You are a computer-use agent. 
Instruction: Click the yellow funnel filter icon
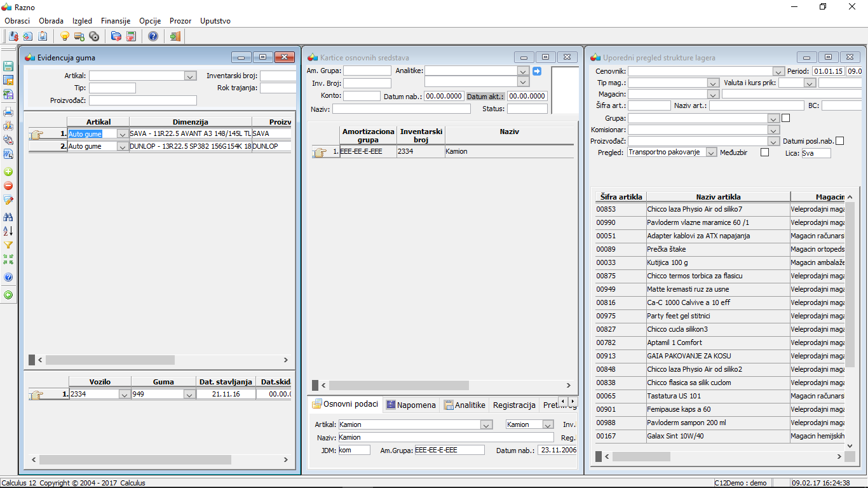(8, 245)
